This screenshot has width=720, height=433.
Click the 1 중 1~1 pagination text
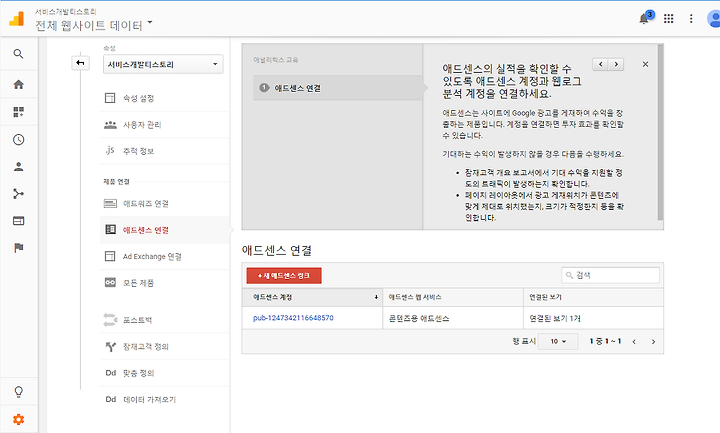(x=605, y=341)
